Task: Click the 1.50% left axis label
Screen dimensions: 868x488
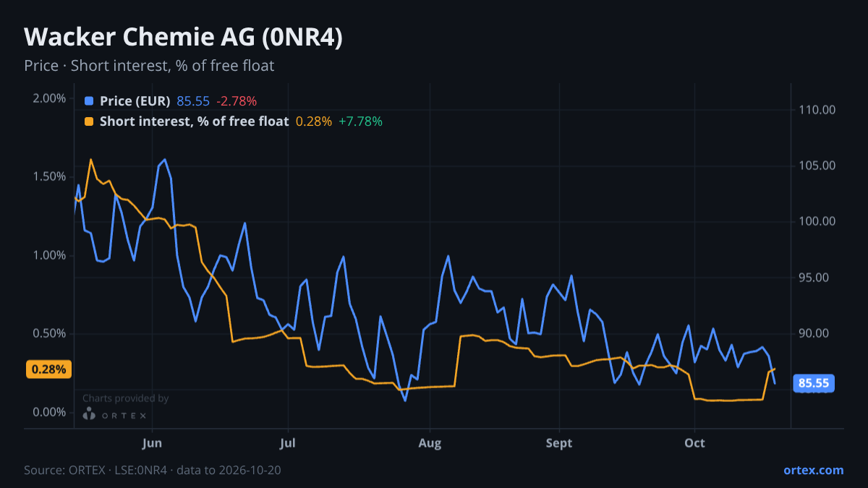Action: pos(50,177)
